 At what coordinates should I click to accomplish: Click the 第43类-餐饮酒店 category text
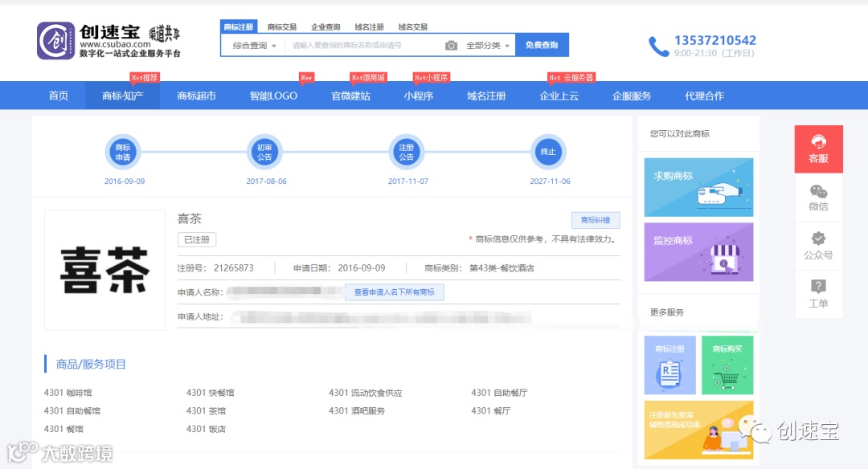tap(502, 267)
